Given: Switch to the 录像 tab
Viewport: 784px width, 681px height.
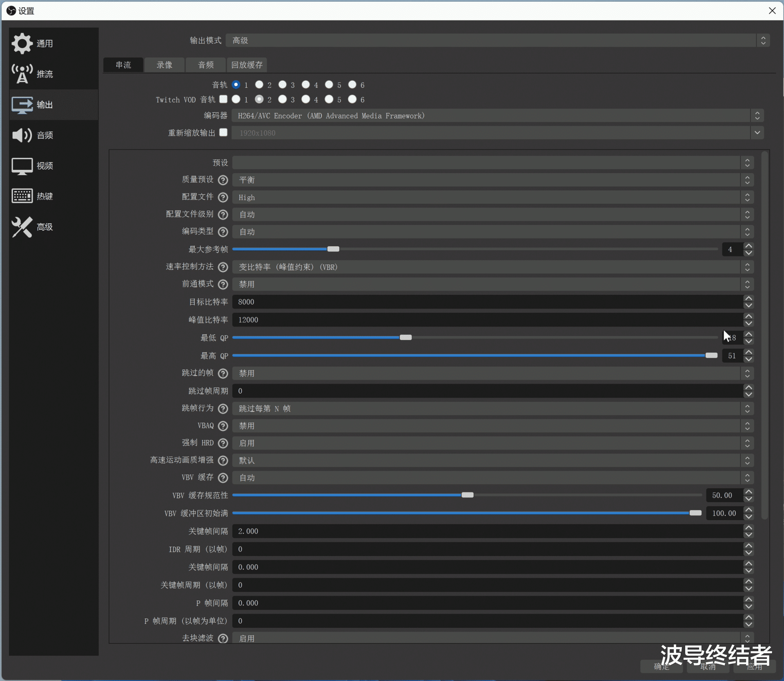Looking at the screenshot, I should tap(165, 65).
